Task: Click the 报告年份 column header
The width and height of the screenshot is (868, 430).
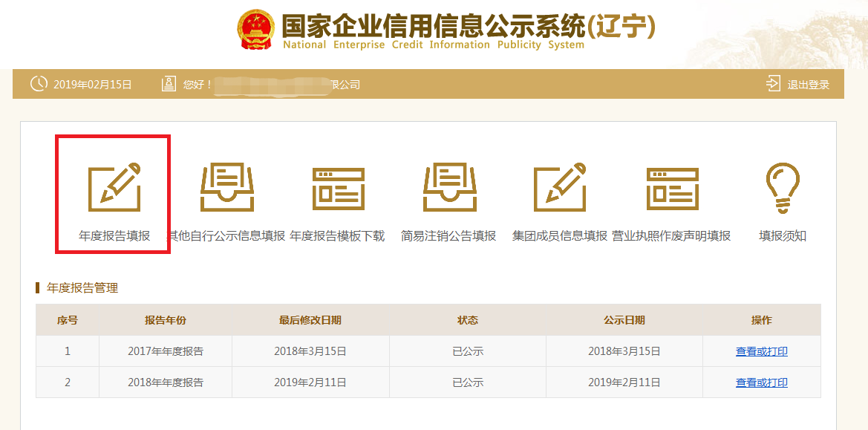Action: (x=166, y=320)
